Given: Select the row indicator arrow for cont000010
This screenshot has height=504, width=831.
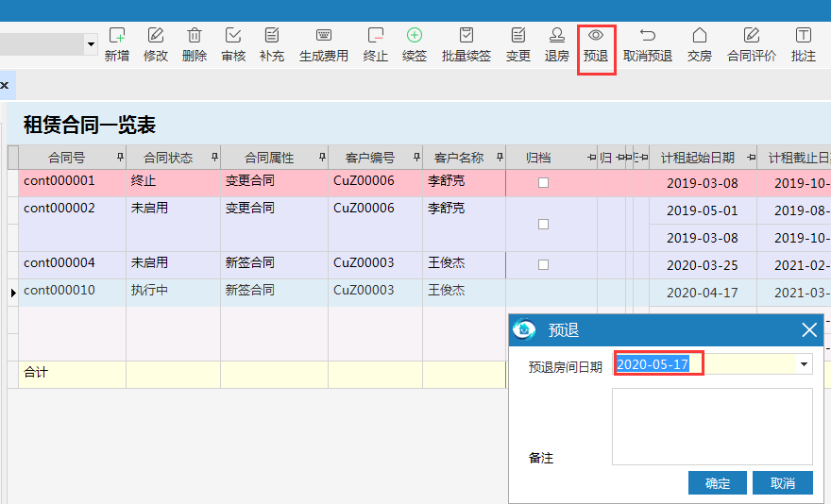Looking at the screenshot, I should click(13, 293).
